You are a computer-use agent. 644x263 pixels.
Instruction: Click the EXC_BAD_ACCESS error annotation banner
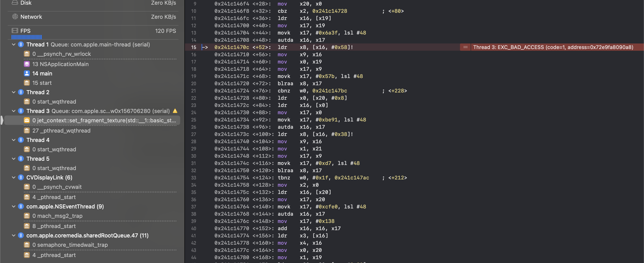(552, 47)
